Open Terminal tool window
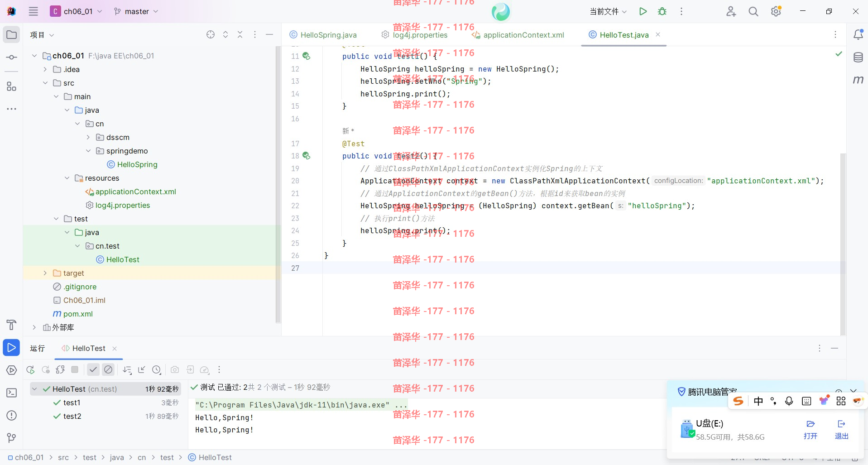Image resolution: width=868 pixels, height=465 pixels. [x=12, y=393]
